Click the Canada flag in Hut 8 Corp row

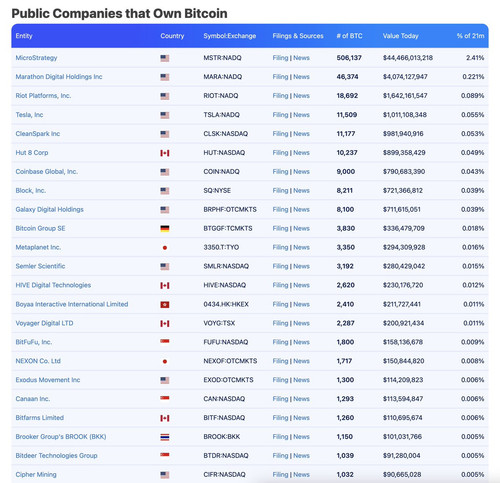coord(165,153)
